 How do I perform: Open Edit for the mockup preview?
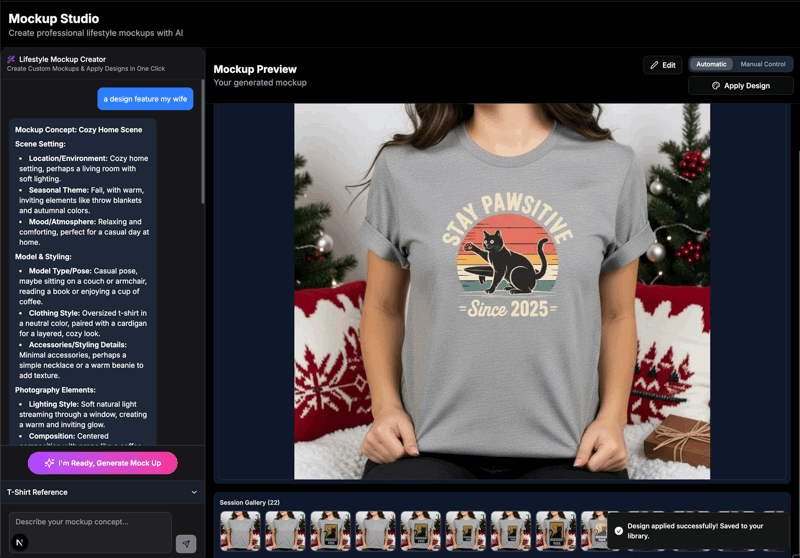662,65
